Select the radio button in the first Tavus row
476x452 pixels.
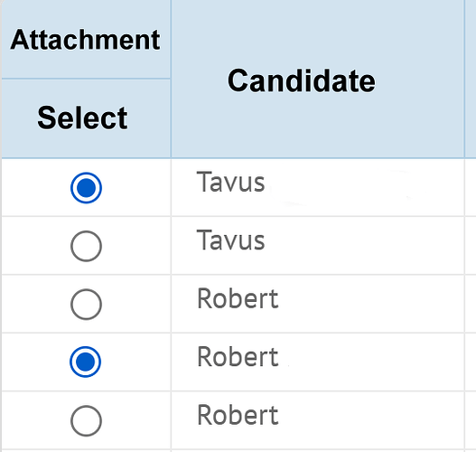coord(86,188)
